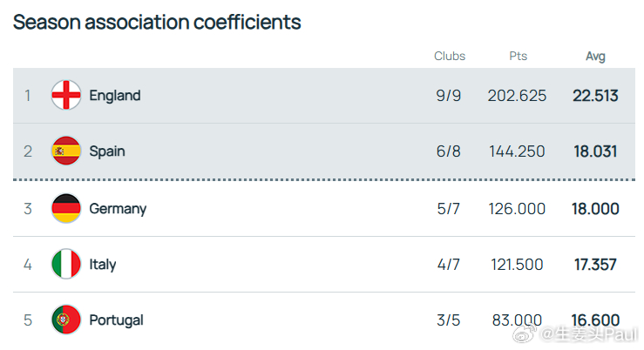Image resolution: width=644 pixels, height=350 pixels.
Task: Click the Germany flag icon
Action: point(66,208)
